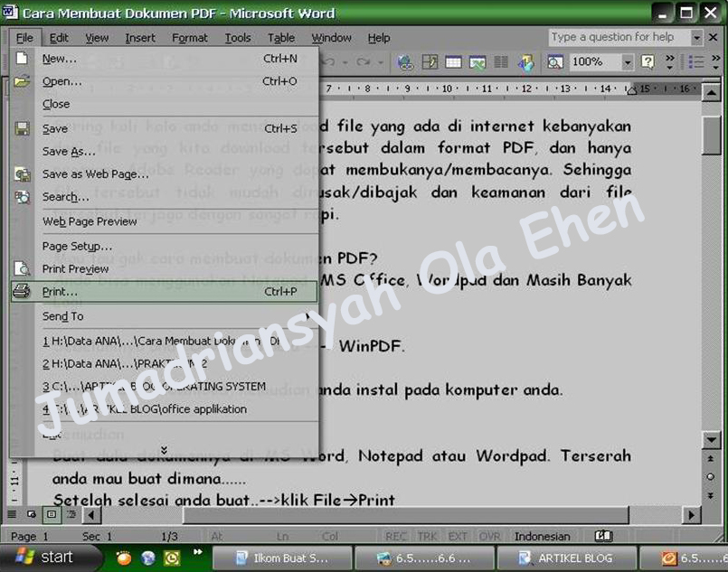
Task: Click the horizontal scrollbar thumb
Action: point(406,514)
